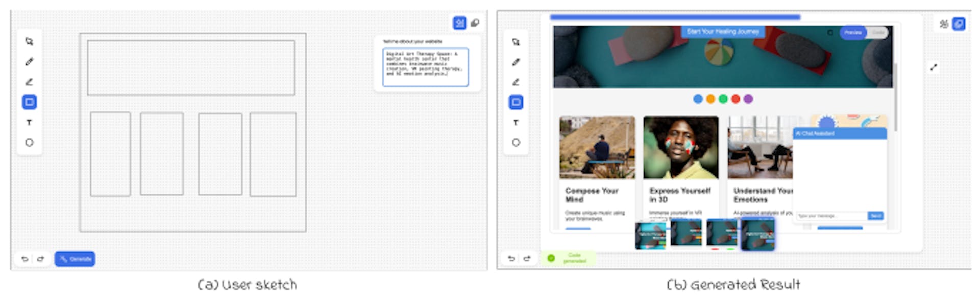Select the wide header rectangle in the sketch
Image resolution: width=980 pixels, height=297 pixels.
pyautogui.click(x=191, y=67)
